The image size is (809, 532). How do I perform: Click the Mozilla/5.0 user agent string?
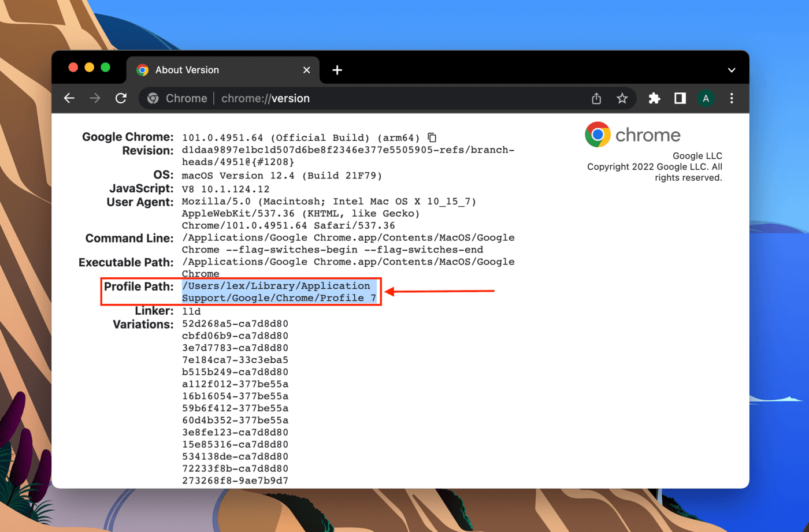coord(329,213)
